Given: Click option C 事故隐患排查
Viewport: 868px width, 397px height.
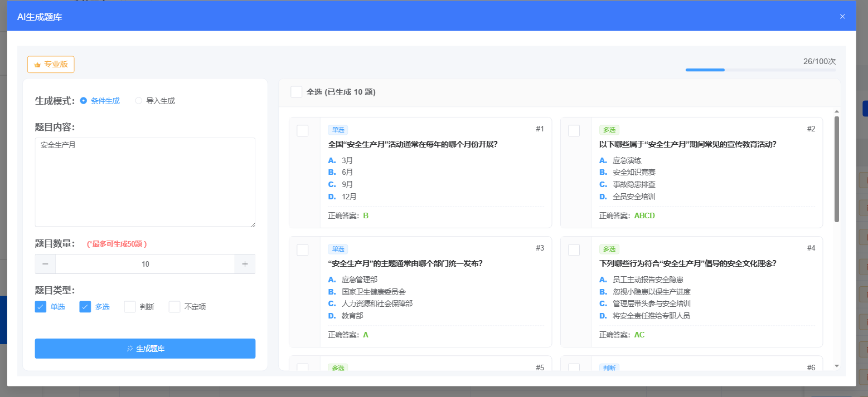Looking at the screenshot, I should 628,184.
